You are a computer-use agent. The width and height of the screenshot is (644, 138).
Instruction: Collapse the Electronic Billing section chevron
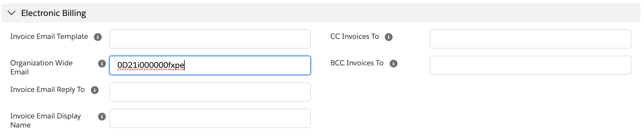pyautogui.click(x=11, y=13)
